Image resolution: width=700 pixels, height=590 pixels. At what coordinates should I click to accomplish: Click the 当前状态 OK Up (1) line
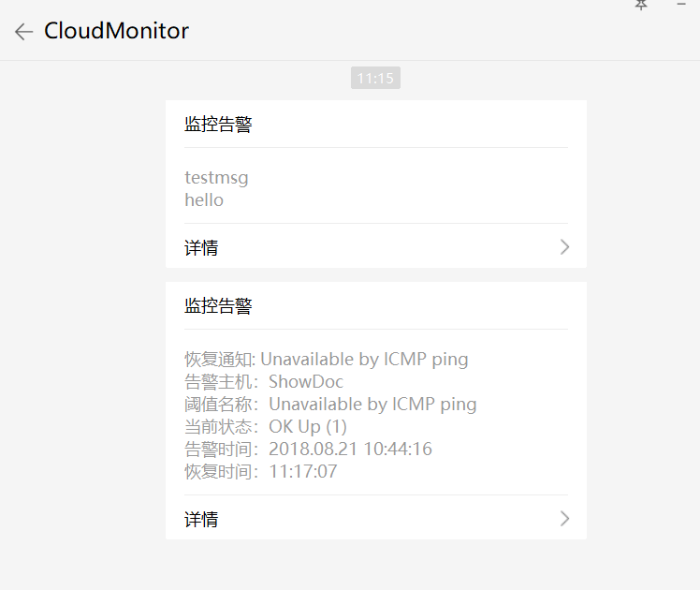tap(266, 426)
